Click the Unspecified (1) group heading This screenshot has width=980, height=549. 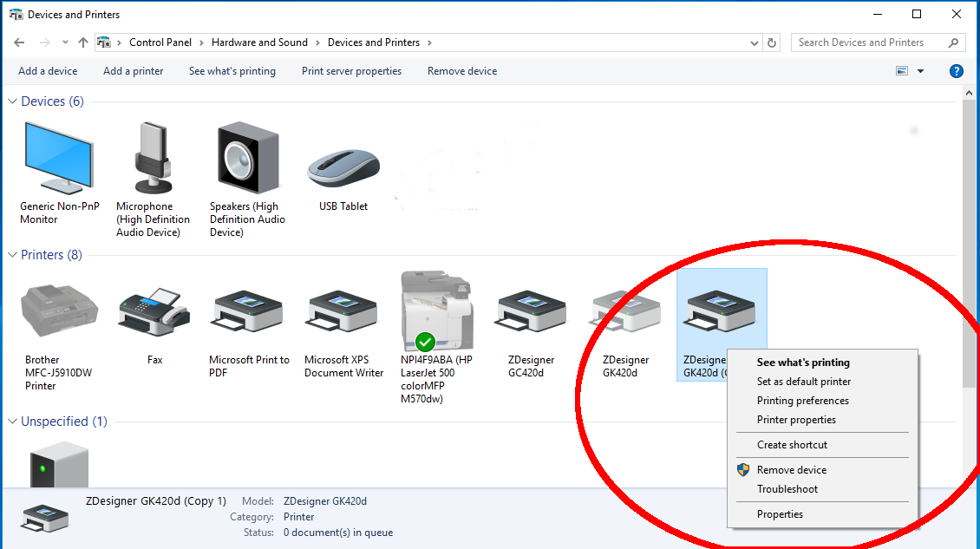(x=64, y=422)
